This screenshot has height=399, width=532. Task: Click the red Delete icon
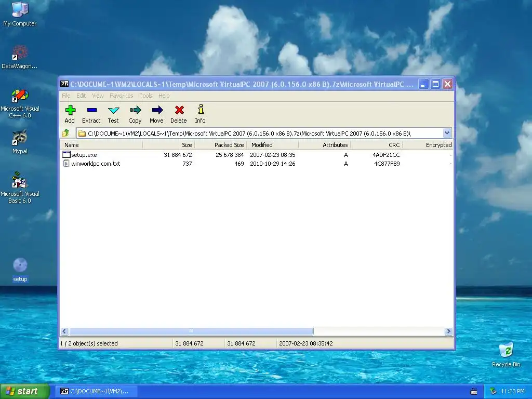(x=179, y=110)
